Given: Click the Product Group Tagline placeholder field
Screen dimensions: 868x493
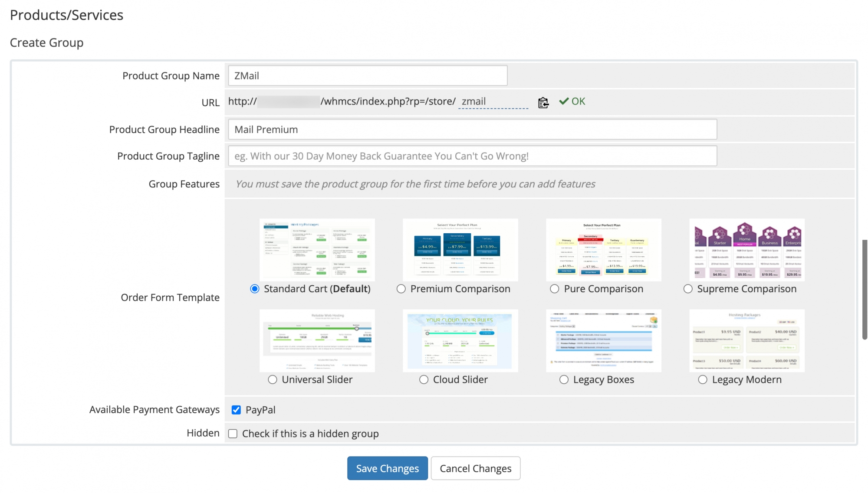Looking at the screenshot, I should click(472, 156).
